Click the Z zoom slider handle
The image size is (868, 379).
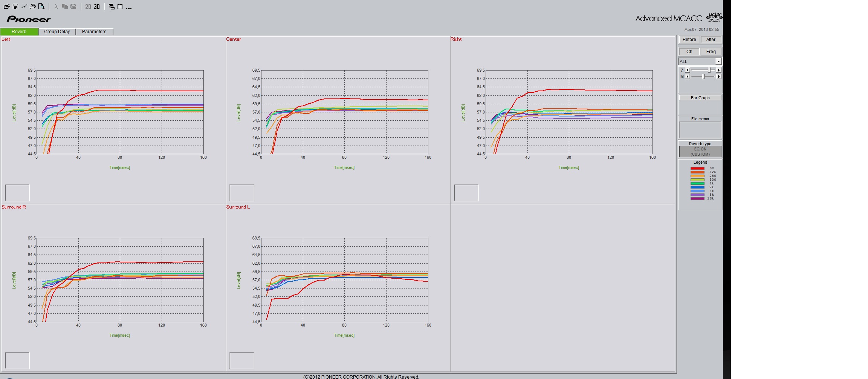coord(709,70)
